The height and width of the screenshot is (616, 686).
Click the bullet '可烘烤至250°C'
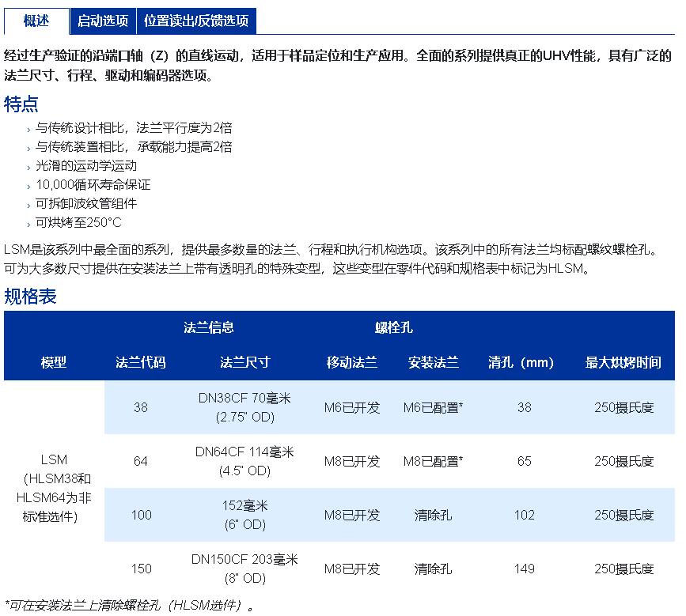tap(78, 222)
